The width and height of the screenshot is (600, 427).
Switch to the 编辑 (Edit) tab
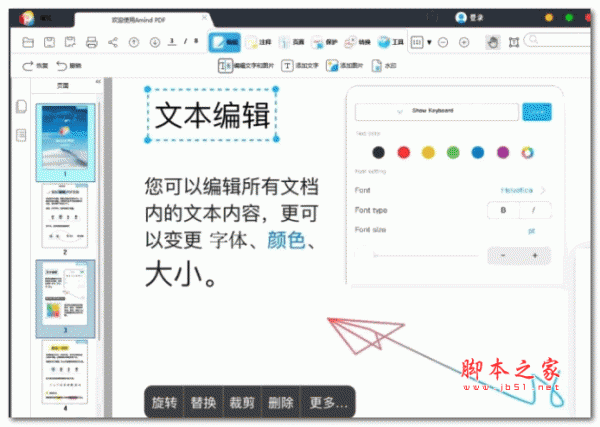225,42
